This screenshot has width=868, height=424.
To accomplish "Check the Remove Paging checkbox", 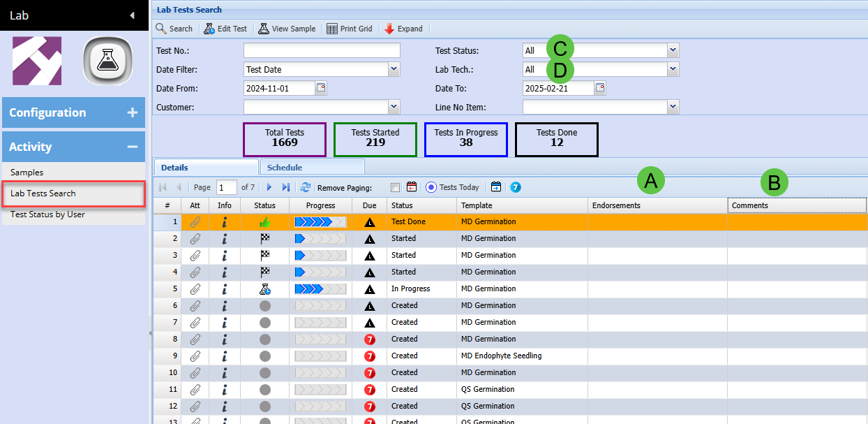I will point(396,187).
